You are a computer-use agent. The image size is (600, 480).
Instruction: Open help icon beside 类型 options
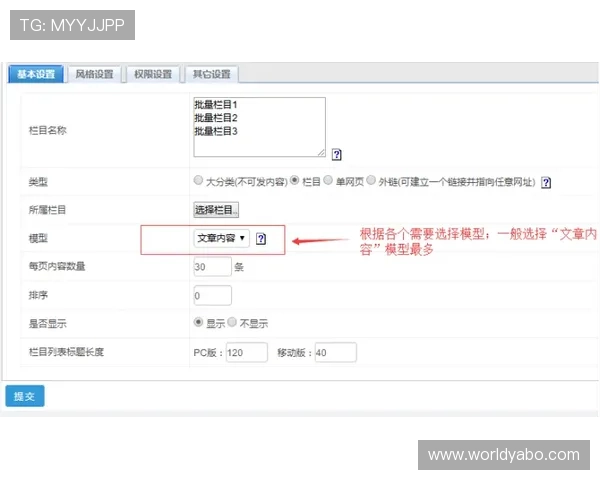click(x=546, y=183)
